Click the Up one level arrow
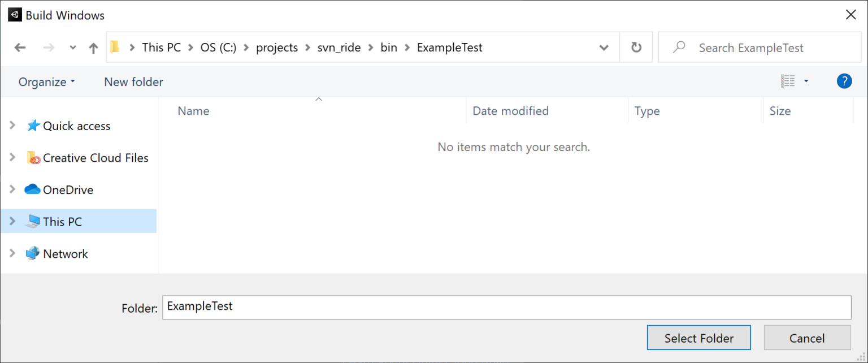The width and height of the screenshot is (868, 363). 93,47
